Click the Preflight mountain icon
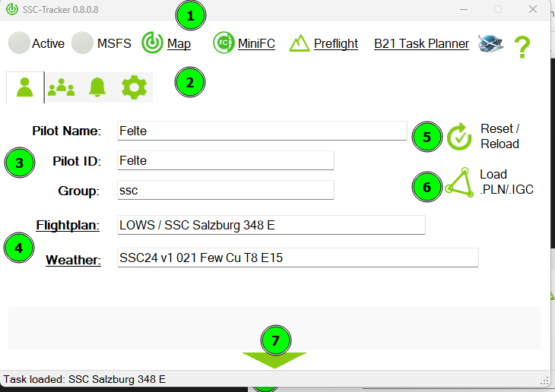The height and width of the screenshot is (392, 555). (300, 43)
